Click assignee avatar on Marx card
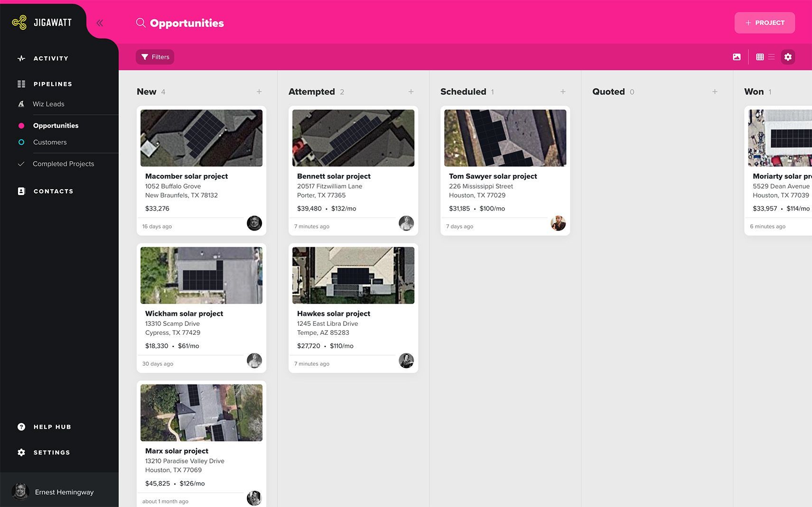The height and width of the screenshot is (507, 812). point(254,498)
